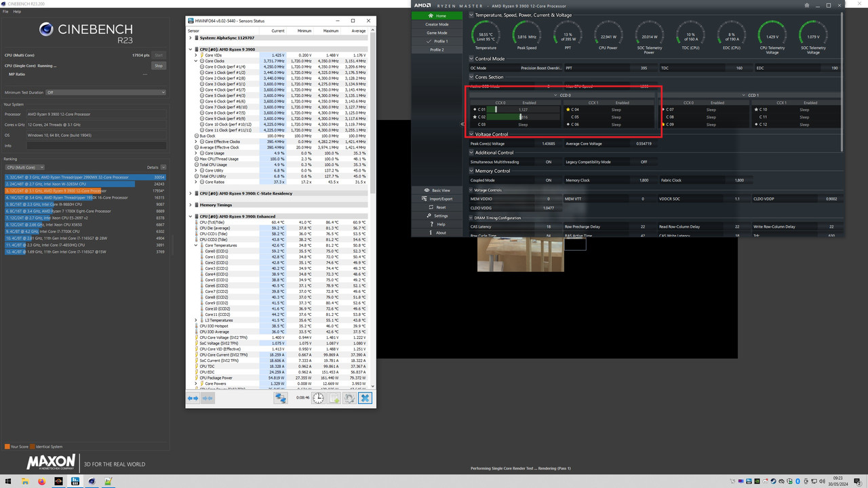This screenshot has height=488, width=868.
Task: Click the Peak Speed gauge in Ryzen Master
Action: coord(527,35)
